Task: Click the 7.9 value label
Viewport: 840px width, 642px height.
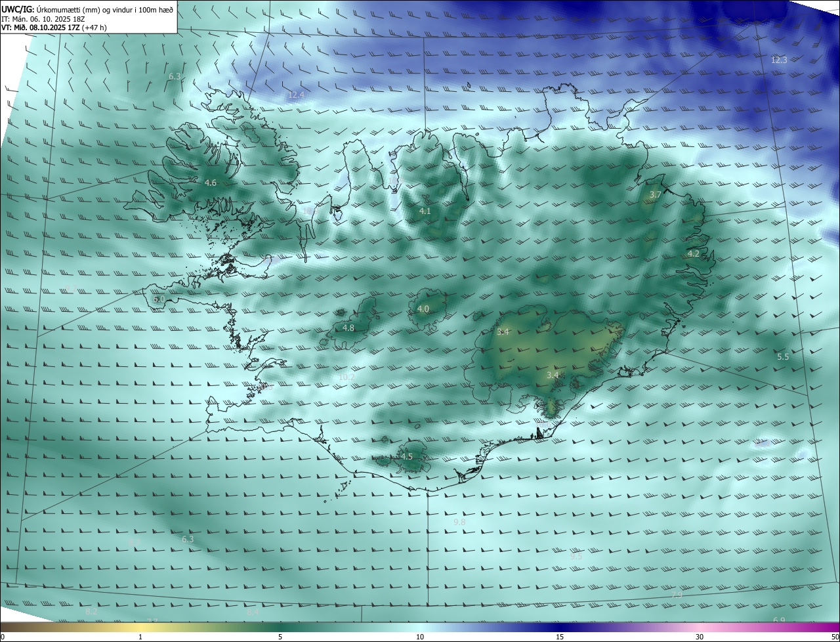Action: (677, 594)
